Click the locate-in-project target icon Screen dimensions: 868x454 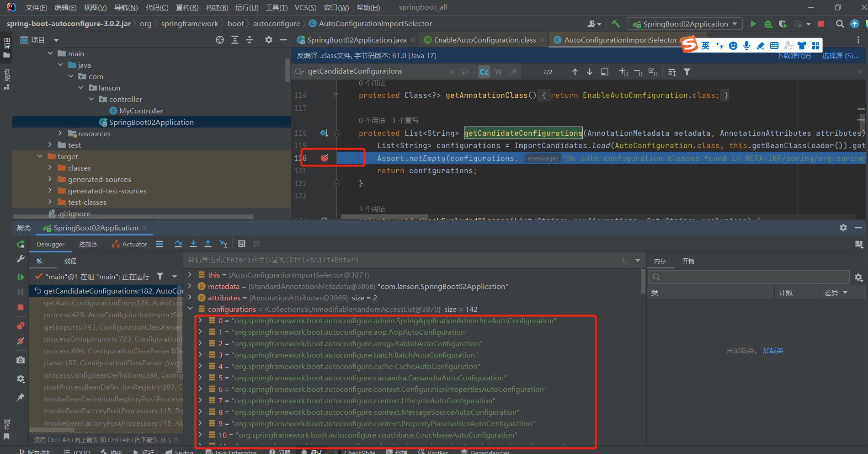click(x=220, y=40)
